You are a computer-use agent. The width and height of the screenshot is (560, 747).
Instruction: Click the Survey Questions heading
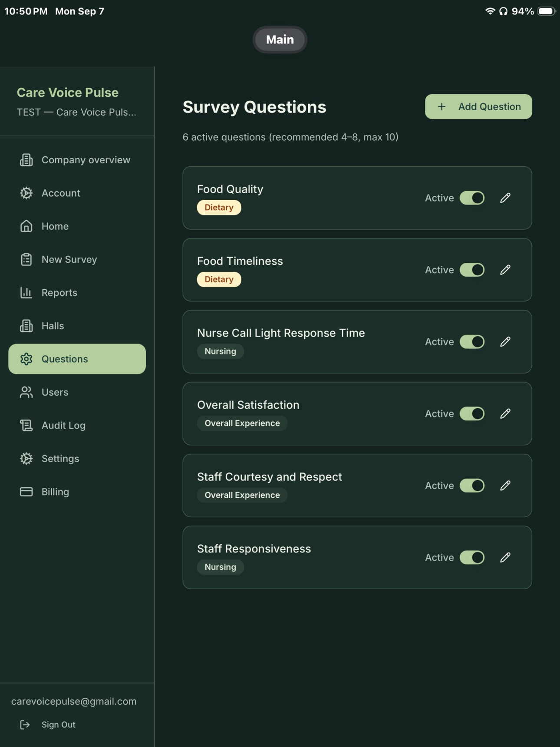pos(254,107)
